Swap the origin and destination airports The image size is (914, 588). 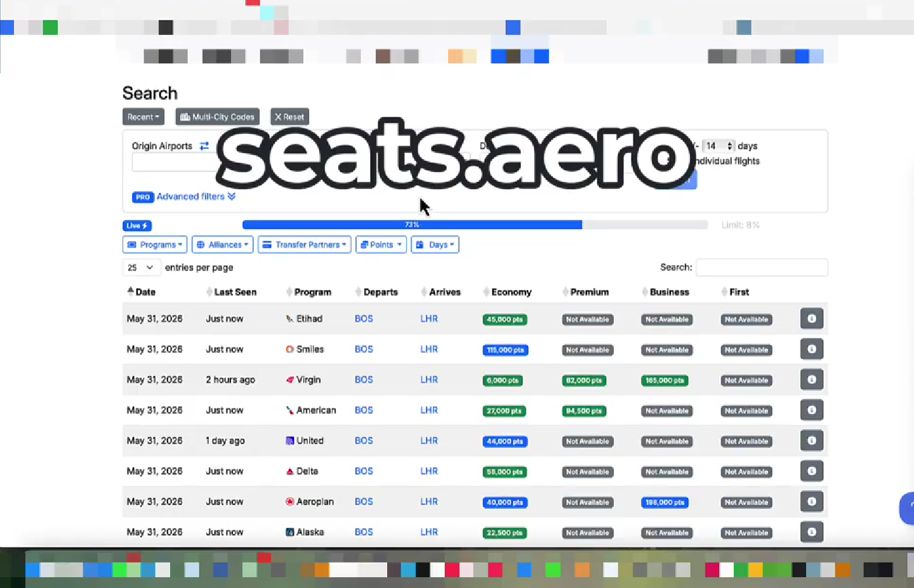[x=204, y=146]
